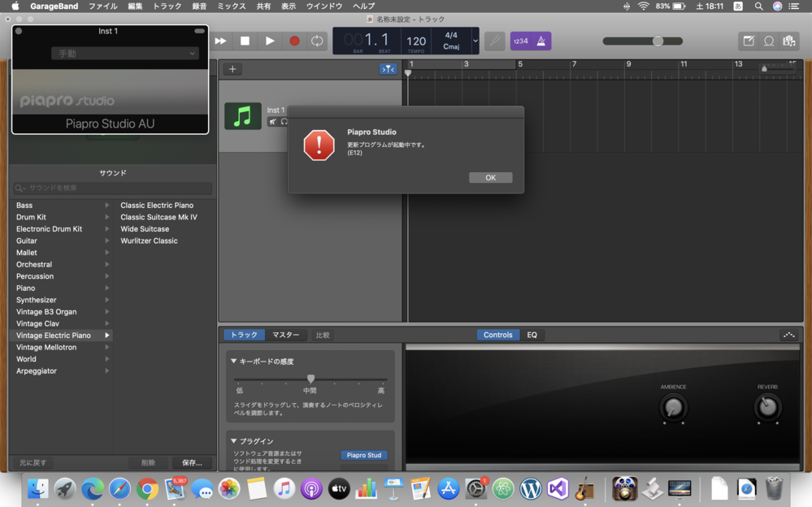This screenshot has height=507, width=812.
Task: Toggle the metronome button
Action: pyautogui.click(x=541, y=41)
